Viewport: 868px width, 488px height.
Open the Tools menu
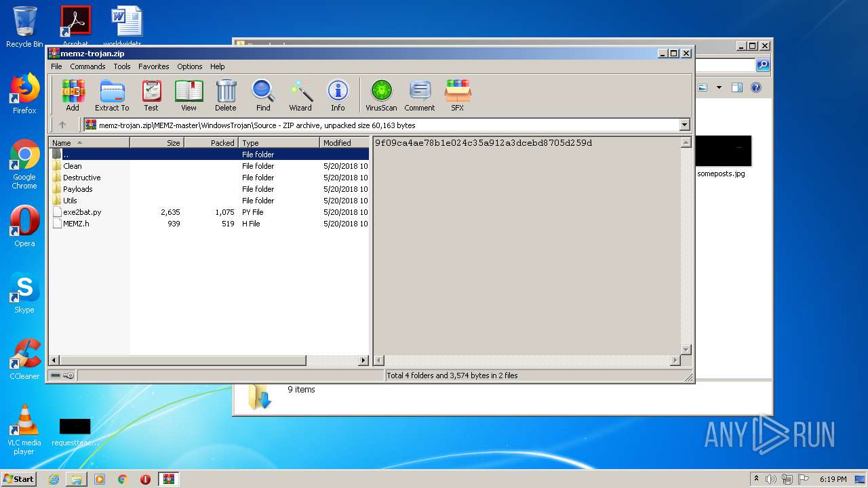click(122, 66)
